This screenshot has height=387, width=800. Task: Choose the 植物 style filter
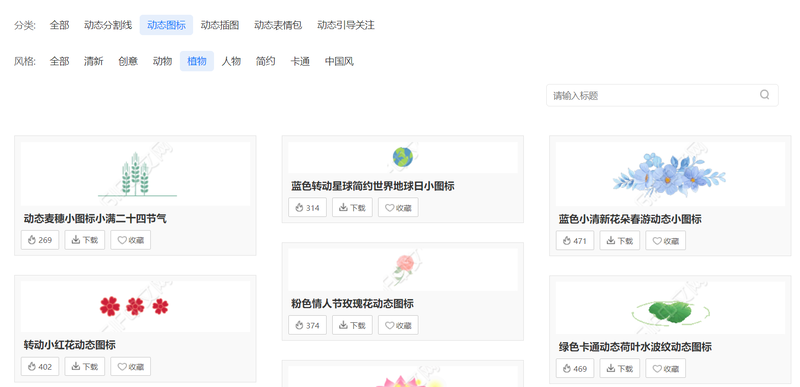[x=197, y=61]
